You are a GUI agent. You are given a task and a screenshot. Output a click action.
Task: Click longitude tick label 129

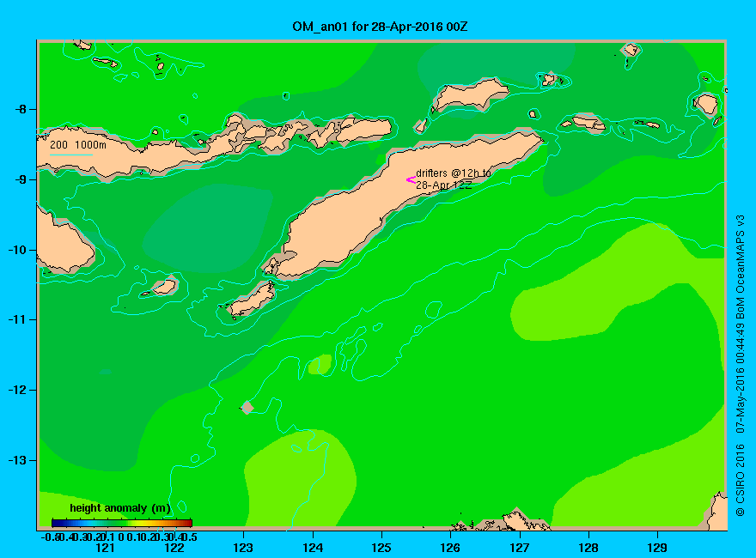point(657,548)
